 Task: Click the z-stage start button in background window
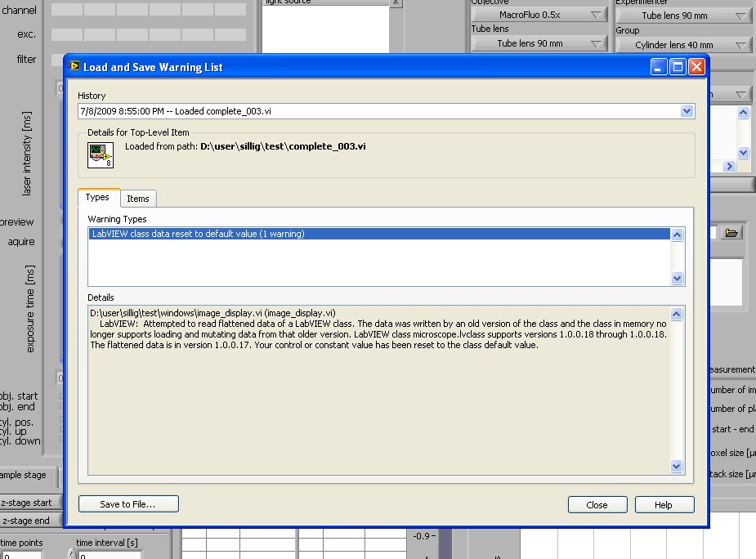[x=30, y=503]
